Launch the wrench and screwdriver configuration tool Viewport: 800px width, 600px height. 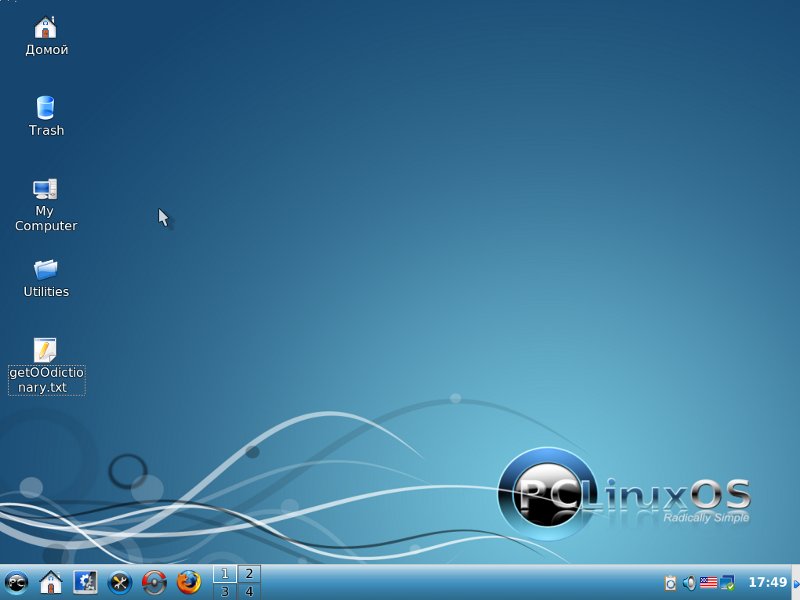point(120,582)
